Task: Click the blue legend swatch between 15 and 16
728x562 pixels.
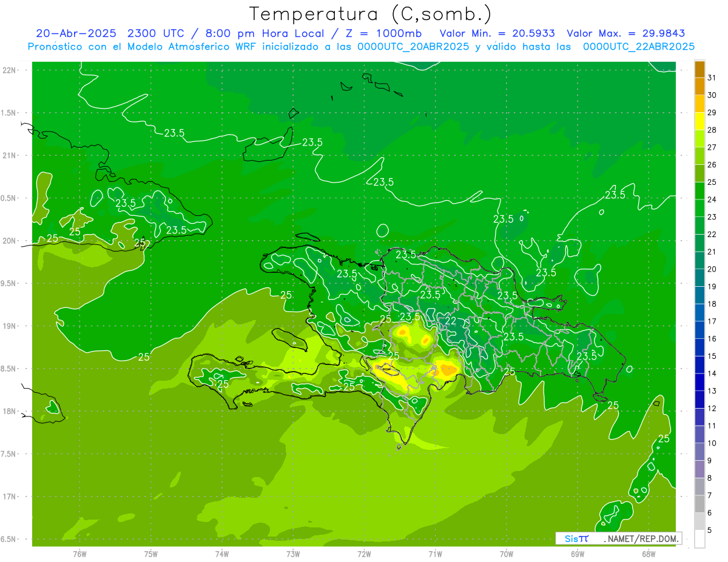Action: pos(700,347)
